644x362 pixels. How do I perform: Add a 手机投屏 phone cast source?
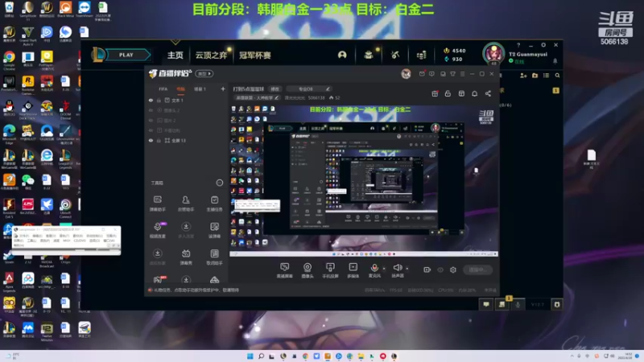[330, 270]
